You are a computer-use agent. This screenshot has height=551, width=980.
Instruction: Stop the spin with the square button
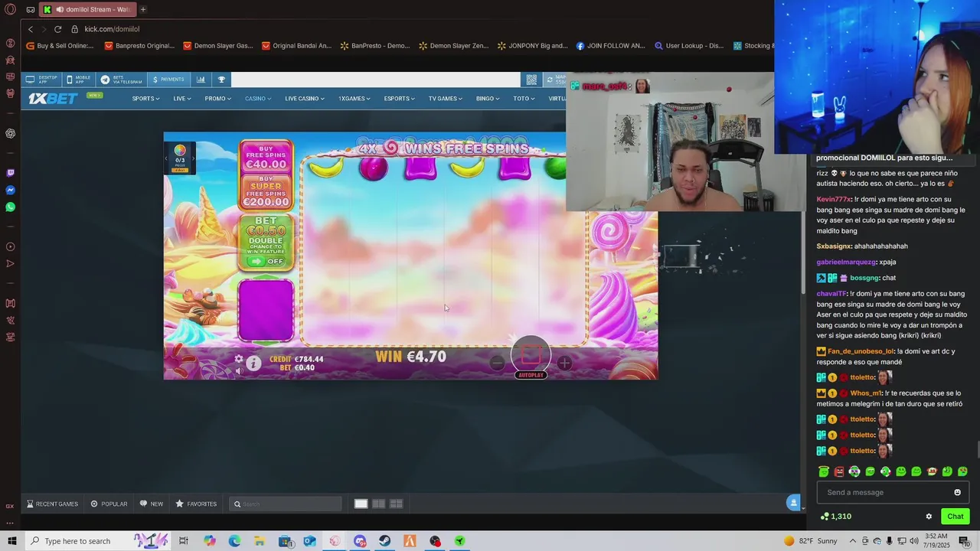click(531, 354)
